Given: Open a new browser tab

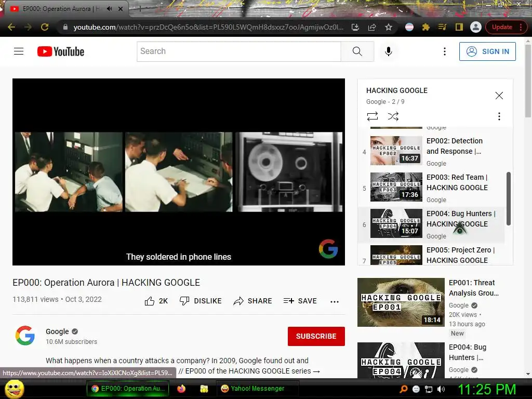Looking at the screenshot, I should point(140,9).
